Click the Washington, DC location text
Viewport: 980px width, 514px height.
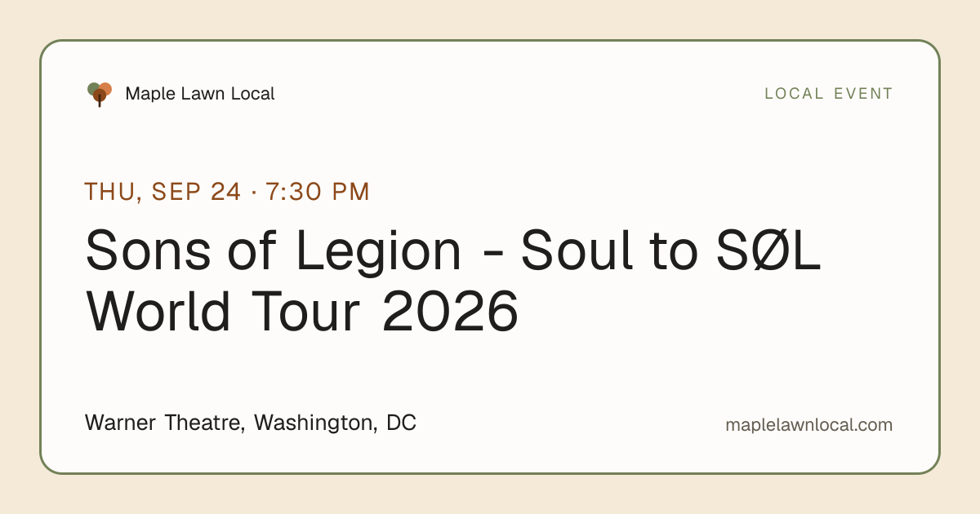pyautogui.click(x=335, y=423)
